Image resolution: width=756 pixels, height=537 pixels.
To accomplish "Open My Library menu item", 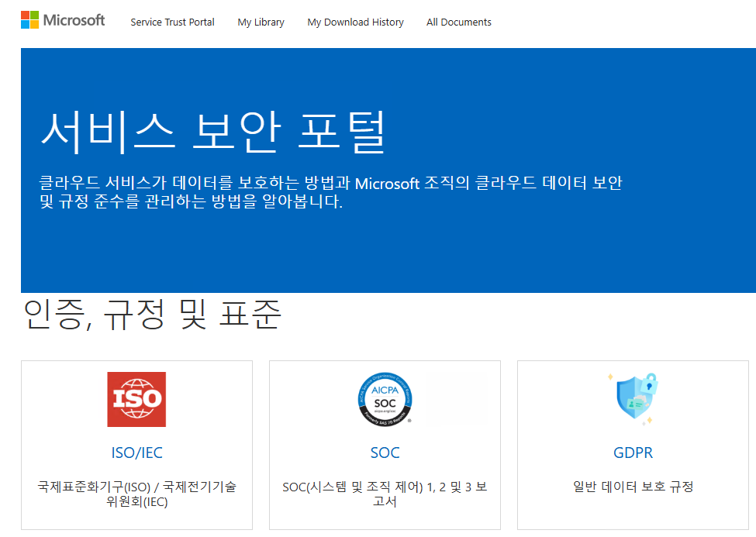I will click(x=261, y=22).
